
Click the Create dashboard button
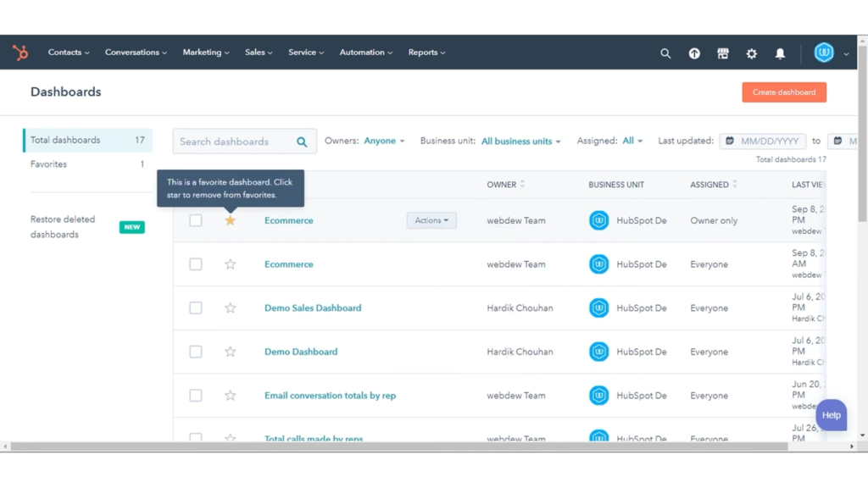pyautogui.click(x=783, y=92)
